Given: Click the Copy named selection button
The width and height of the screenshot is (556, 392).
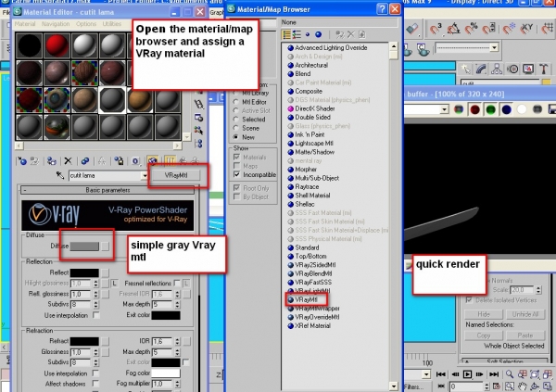Looking at the screenshot, I should pos(484,335).
